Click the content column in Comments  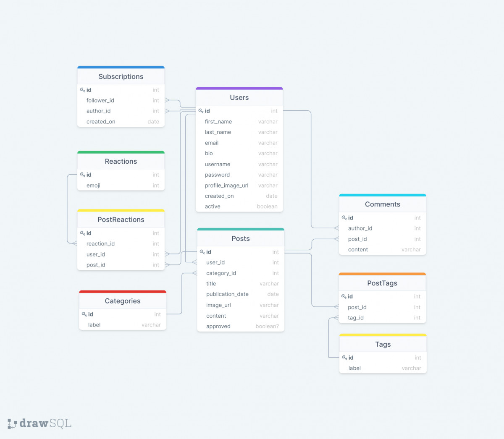[x=383, y=249]
